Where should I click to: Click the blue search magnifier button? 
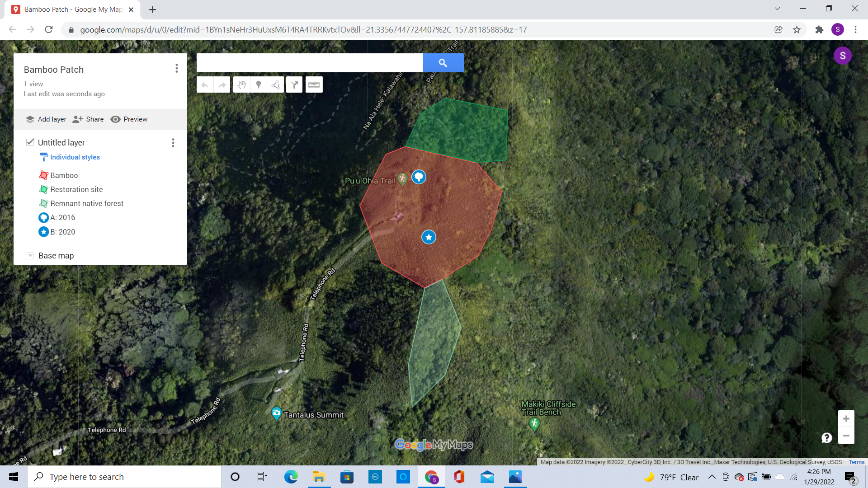[x=443, y=63]
